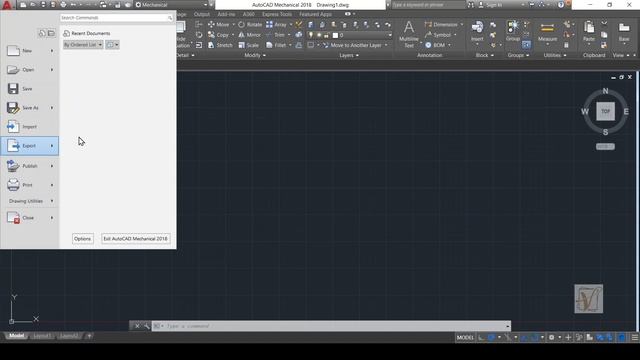Select the Copy tool
Viewport: 640px width, 360px height.
(218, 35)
